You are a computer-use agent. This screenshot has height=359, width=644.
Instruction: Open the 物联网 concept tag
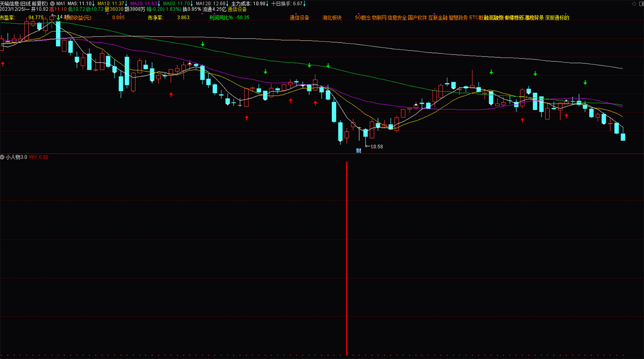pyautogui.click(x=379, y=17)
